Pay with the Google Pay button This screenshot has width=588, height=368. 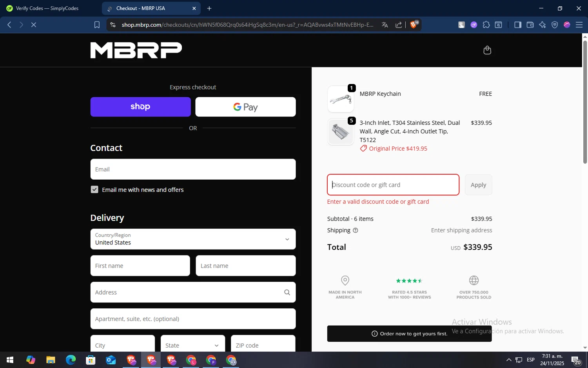[245, 107]
